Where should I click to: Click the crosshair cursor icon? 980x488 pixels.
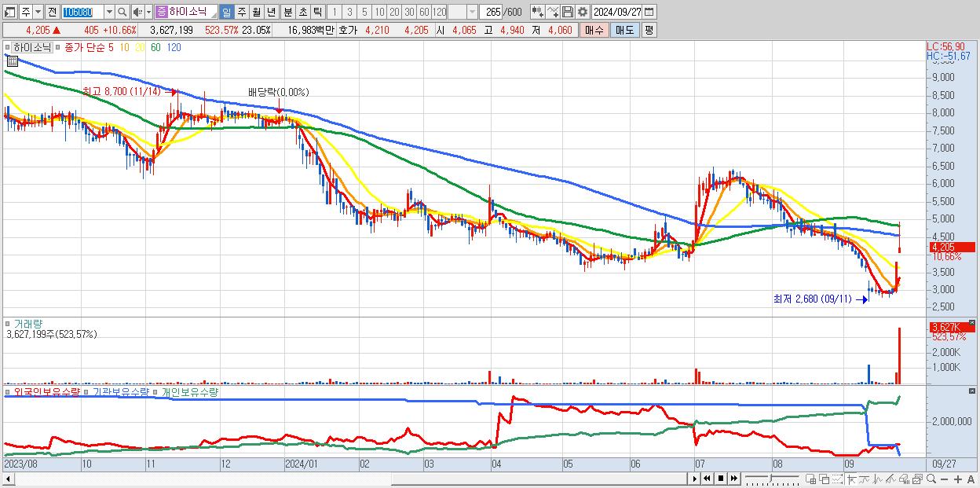point(851,479)
